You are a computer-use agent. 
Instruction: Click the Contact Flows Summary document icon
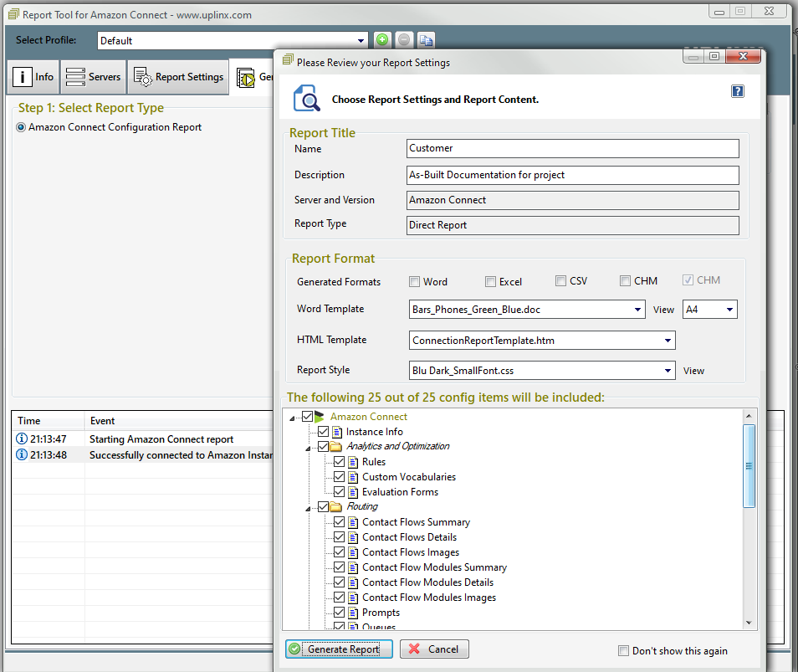point(353,522)
